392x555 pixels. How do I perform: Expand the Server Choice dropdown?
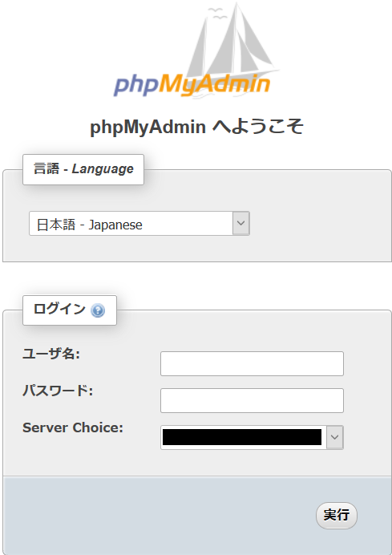[252, 437]
